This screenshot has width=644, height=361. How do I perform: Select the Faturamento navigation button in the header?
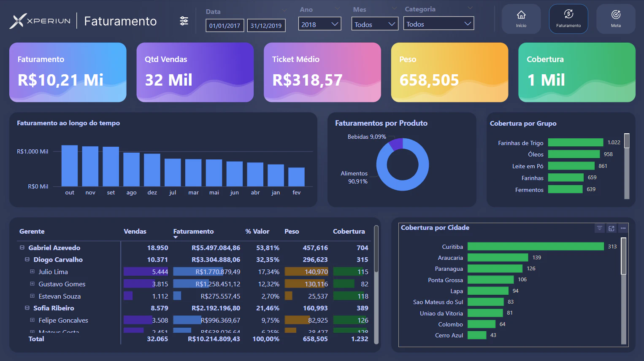(568, 19)
